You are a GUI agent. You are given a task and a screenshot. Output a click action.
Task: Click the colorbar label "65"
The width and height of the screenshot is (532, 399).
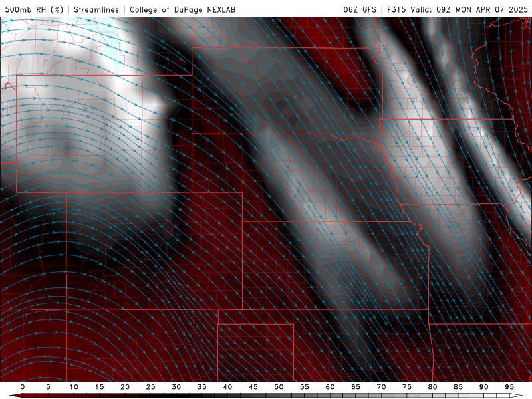356,387
